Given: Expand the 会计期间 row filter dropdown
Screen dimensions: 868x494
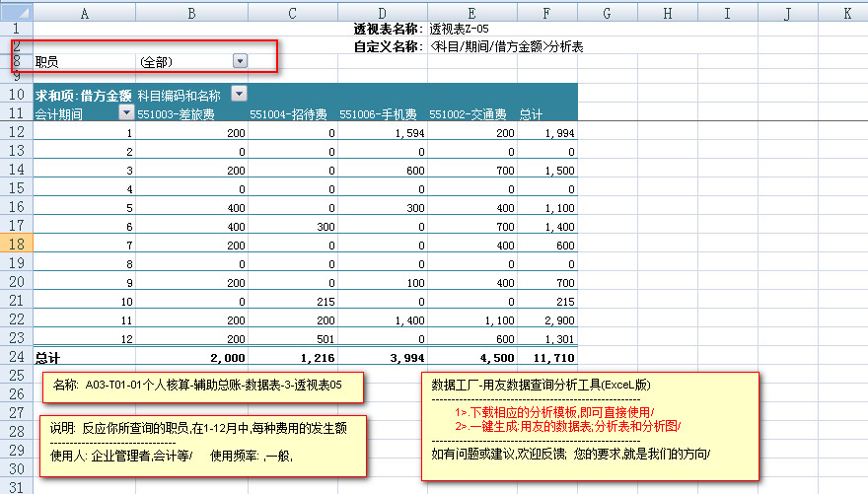Looking at the screenshot, I should click(125, 112).
